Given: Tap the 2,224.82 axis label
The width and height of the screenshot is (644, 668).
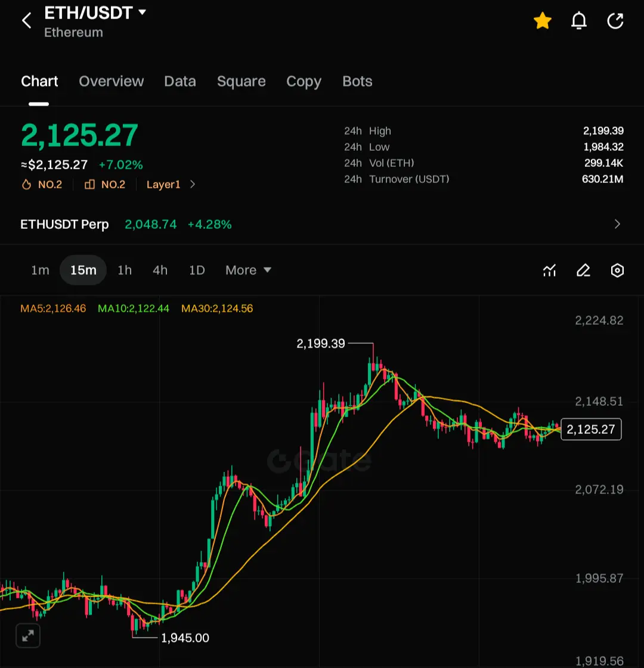Looking at the screenshot, I should pos(599,321).
